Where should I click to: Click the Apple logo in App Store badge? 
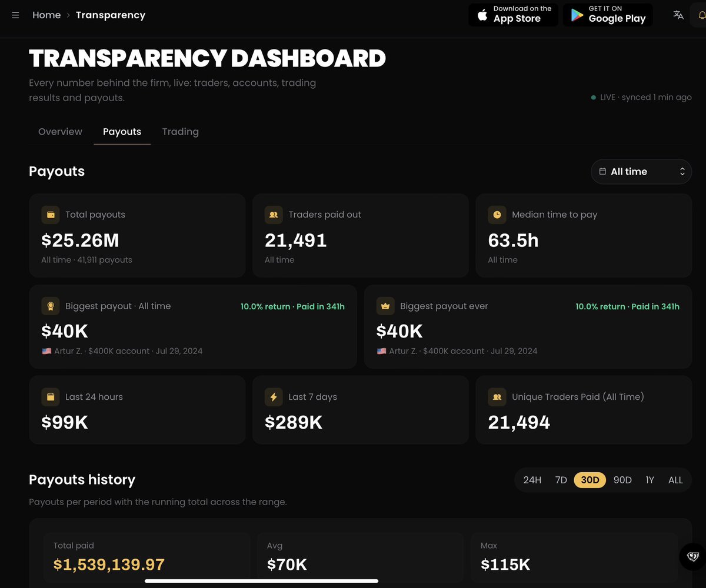point(482,15)
